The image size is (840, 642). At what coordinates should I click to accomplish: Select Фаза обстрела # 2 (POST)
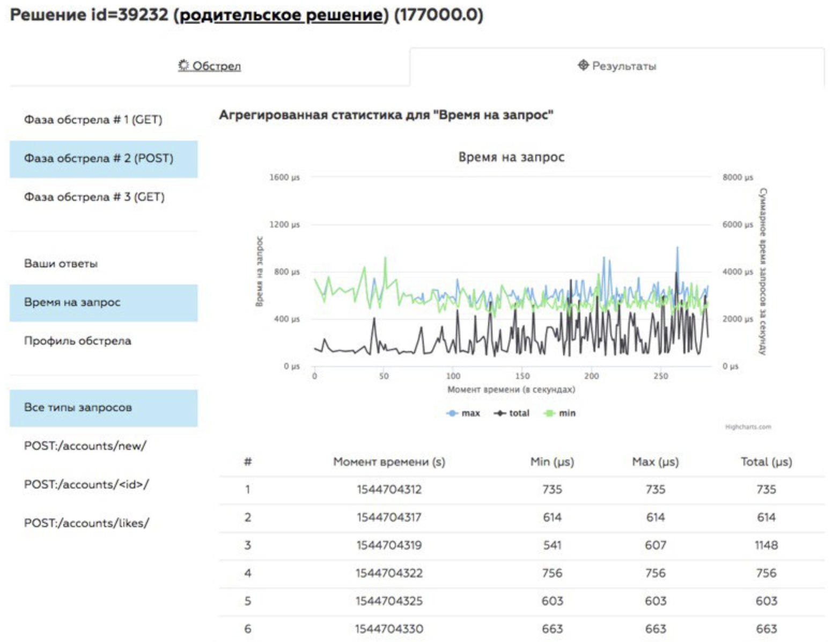click(104, 159)
